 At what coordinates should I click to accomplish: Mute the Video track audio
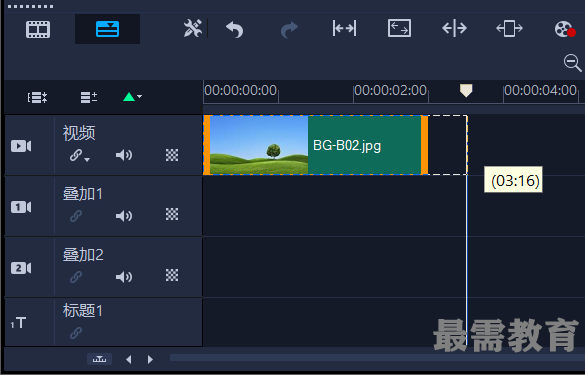[124, 155]
